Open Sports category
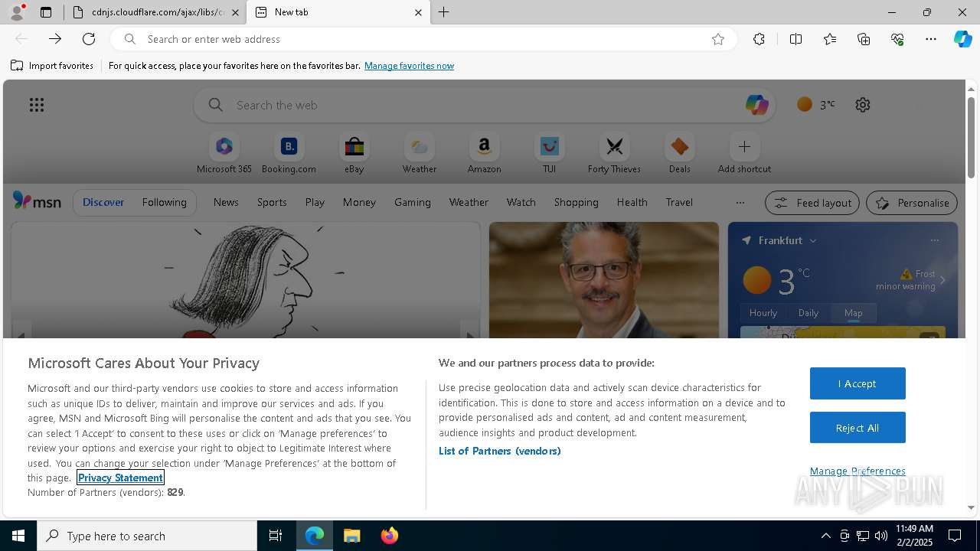980x551 pixels. point(272,202)
